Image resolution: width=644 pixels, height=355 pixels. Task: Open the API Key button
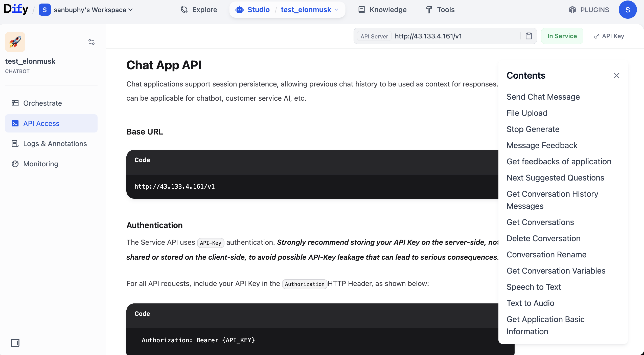[x=609, y=36]
